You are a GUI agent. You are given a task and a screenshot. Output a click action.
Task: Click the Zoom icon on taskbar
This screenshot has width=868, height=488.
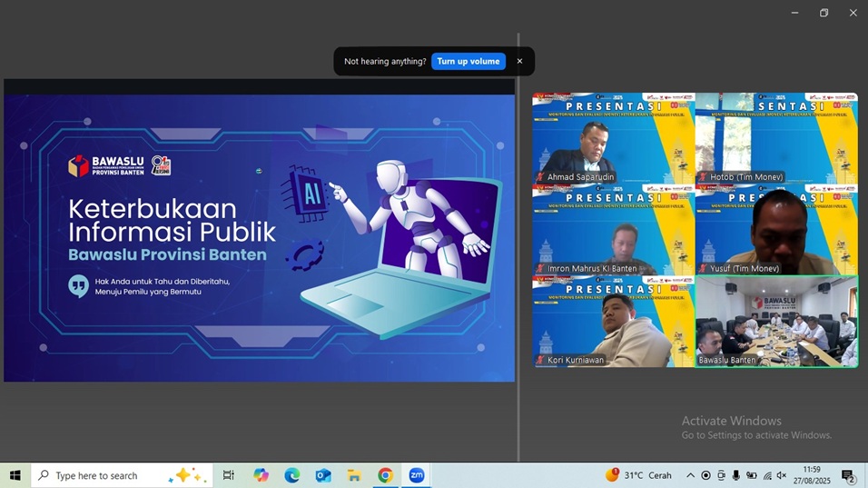pos(416,475)
